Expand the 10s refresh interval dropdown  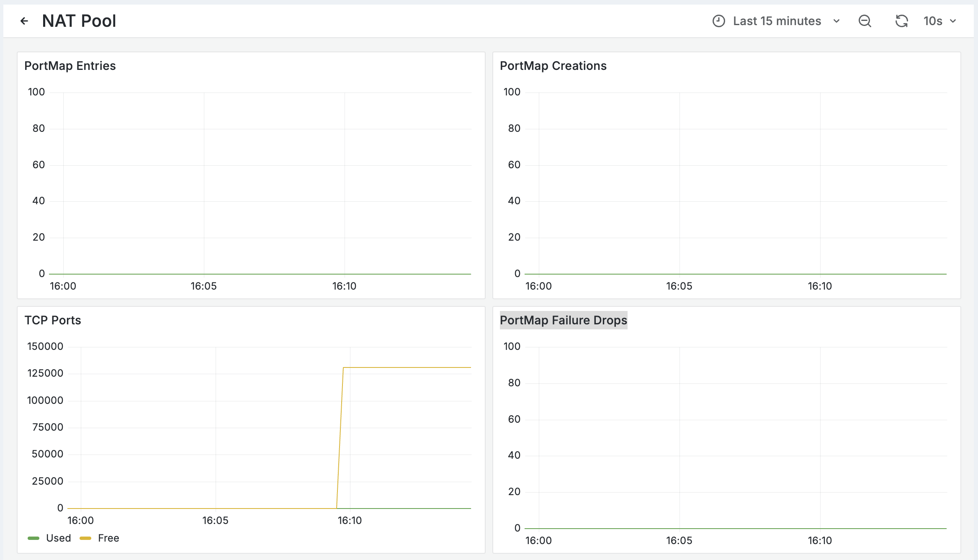[940, 21]
